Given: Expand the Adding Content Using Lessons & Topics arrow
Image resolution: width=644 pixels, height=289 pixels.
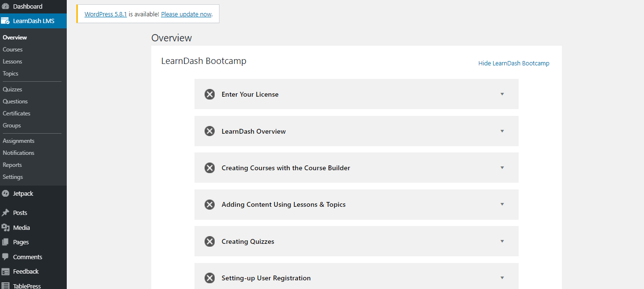Looking at the screenshot, I should (502, 204).
